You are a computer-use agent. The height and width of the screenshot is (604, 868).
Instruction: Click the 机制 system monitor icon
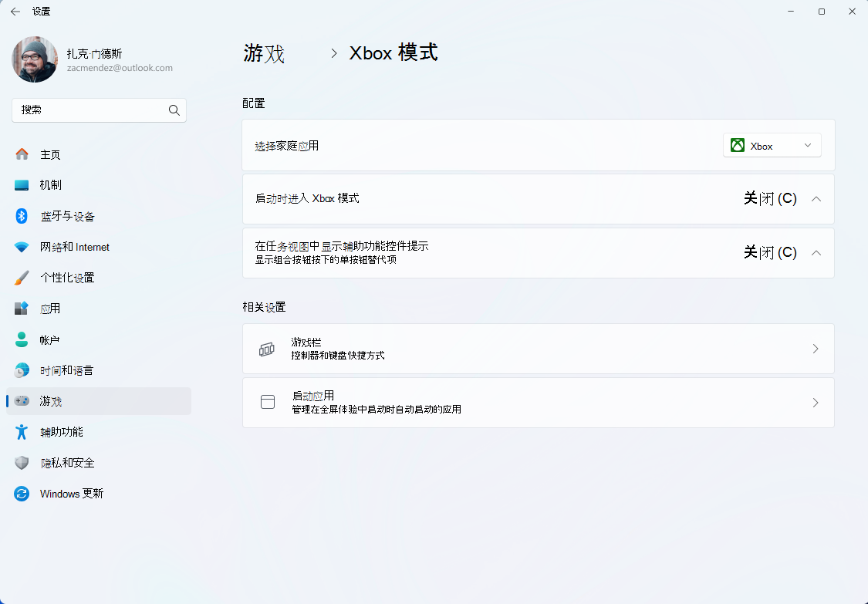22,185
